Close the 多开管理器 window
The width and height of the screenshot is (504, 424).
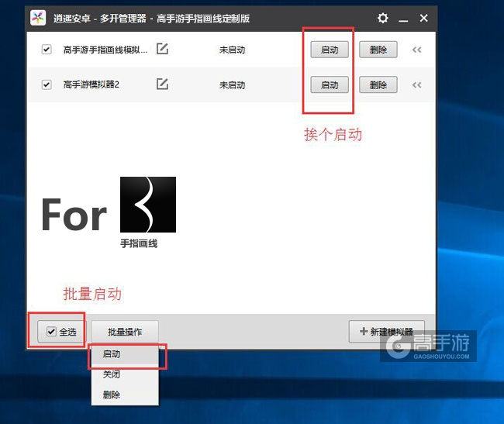tap(423, 18)
